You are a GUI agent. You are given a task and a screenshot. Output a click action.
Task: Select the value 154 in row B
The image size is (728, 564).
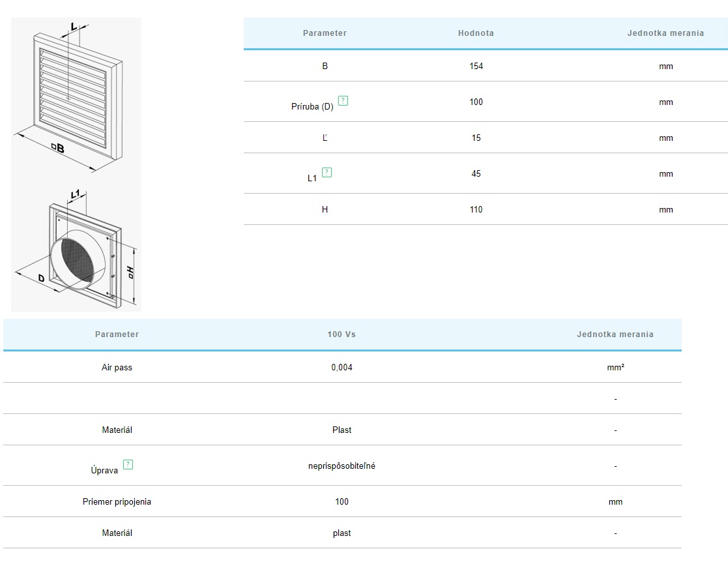coord(476,67)
